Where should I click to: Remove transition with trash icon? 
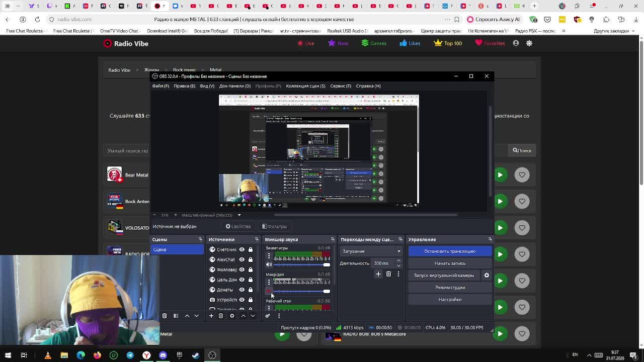388,274
